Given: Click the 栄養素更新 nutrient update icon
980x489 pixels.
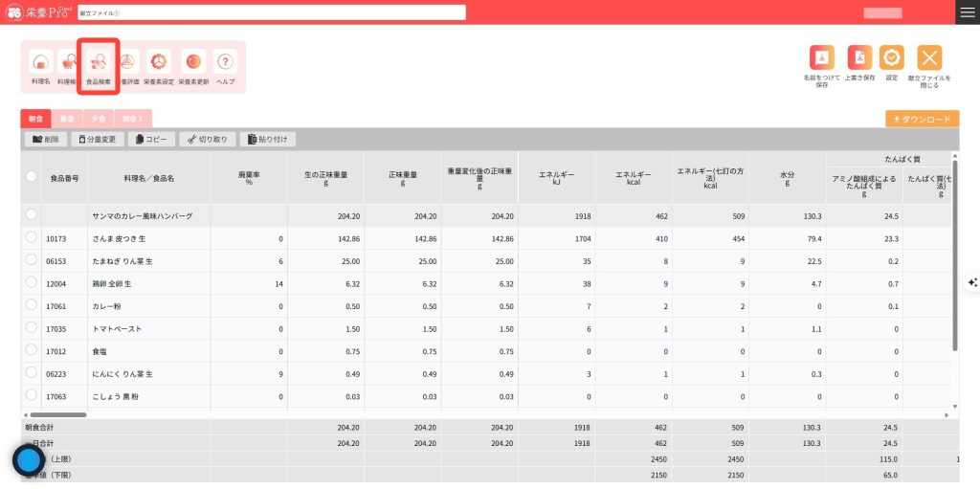Looking at the screenshot, I should pyautogui.click(x=192, y=63).
